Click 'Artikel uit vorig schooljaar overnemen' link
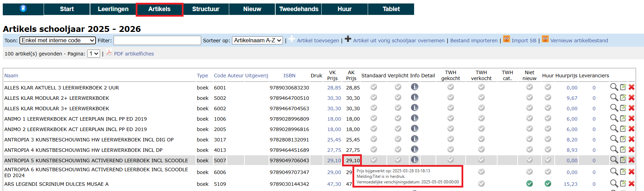Screen dimensions: 644x191 tap(399, 41)
